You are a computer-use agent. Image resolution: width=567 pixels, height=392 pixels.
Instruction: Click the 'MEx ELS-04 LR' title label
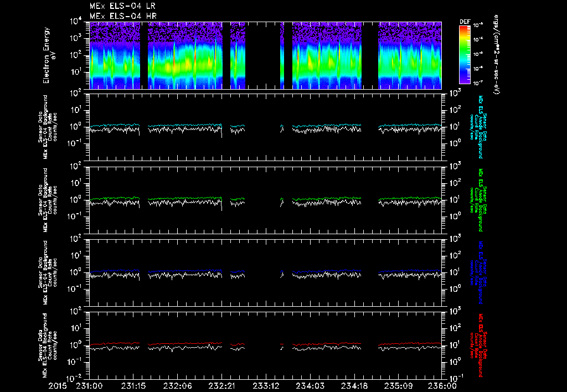point(122,6)
